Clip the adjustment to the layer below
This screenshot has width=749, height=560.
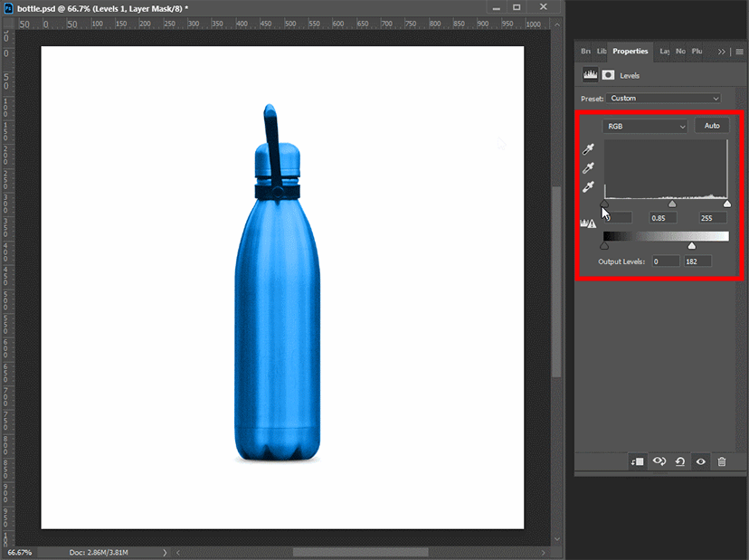(637, 461)
